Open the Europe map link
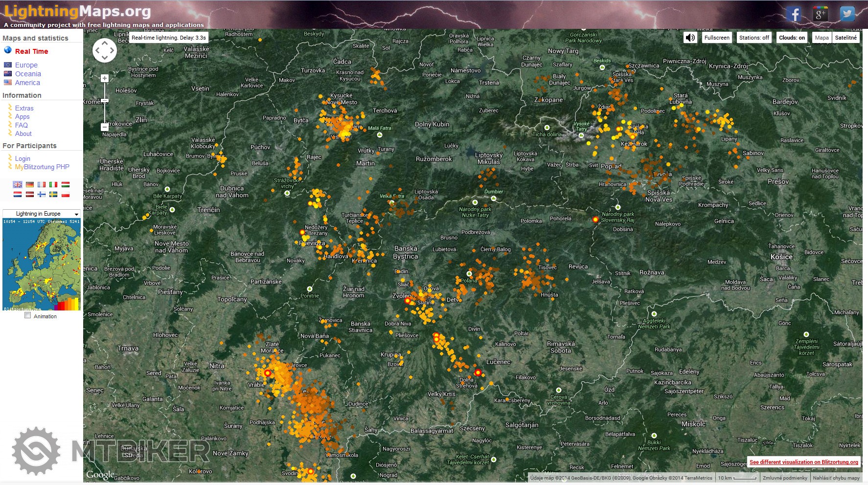This screenshot has height=485, width=868. [26, 65]
